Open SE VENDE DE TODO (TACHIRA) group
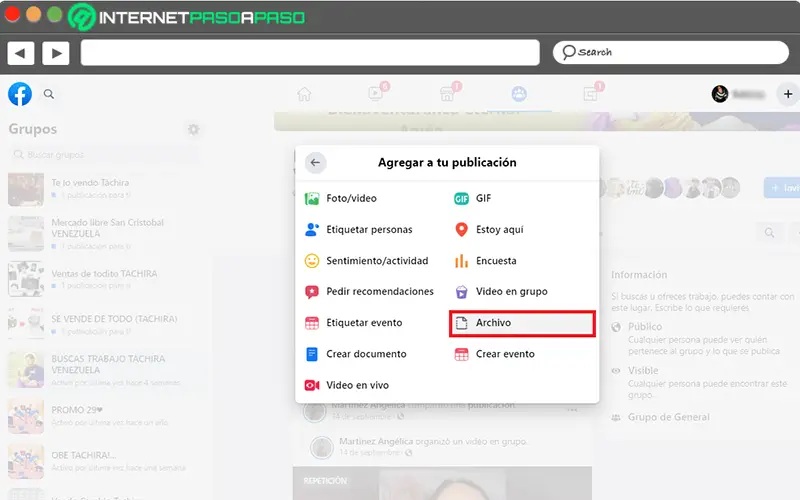 click(105, 324)
